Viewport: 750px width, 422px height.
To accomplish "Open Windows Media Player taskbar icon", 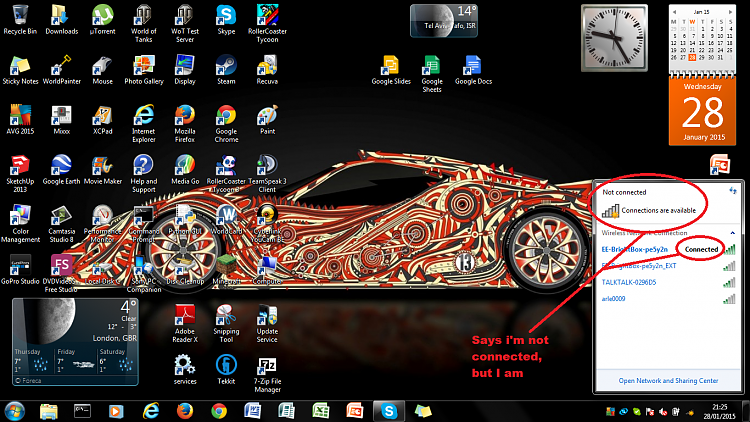I will (x=116, y=411).
